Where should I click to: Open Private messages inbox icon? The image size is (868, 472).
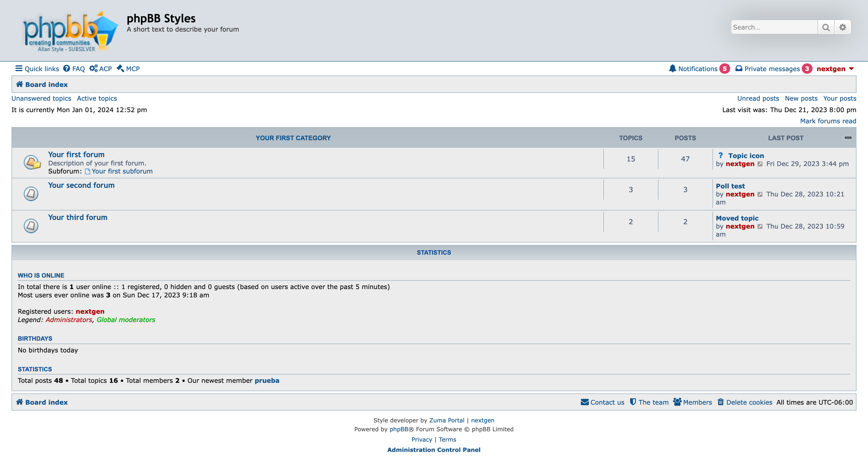[x=739, y=69]
